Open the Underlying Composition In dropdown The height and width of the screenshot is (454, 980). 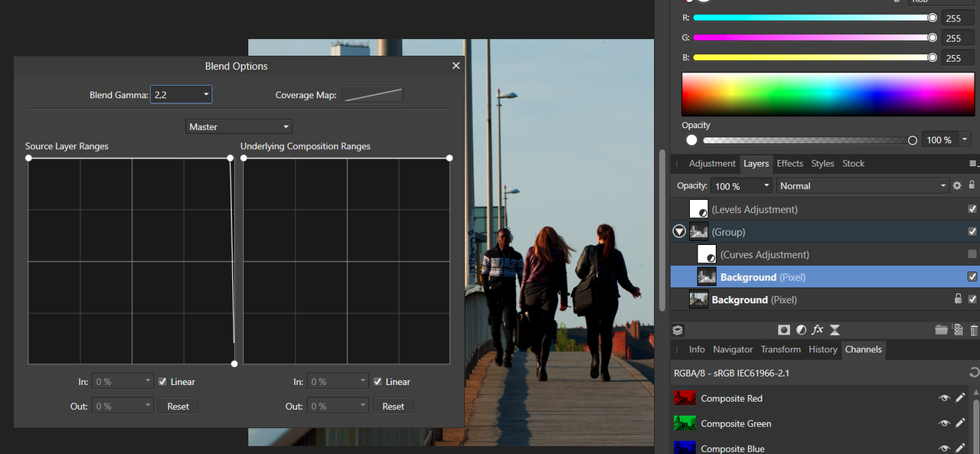click(338, 381)
